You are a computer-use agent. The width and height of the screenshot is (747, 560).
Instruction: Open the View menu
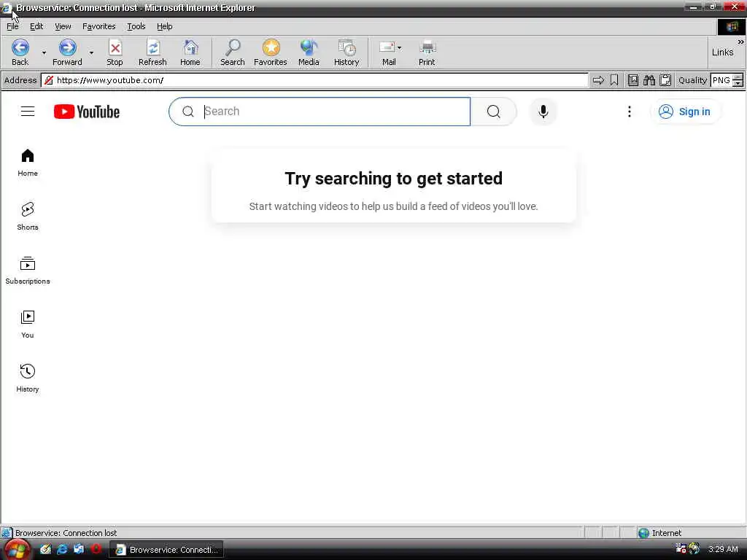[63, 26]
